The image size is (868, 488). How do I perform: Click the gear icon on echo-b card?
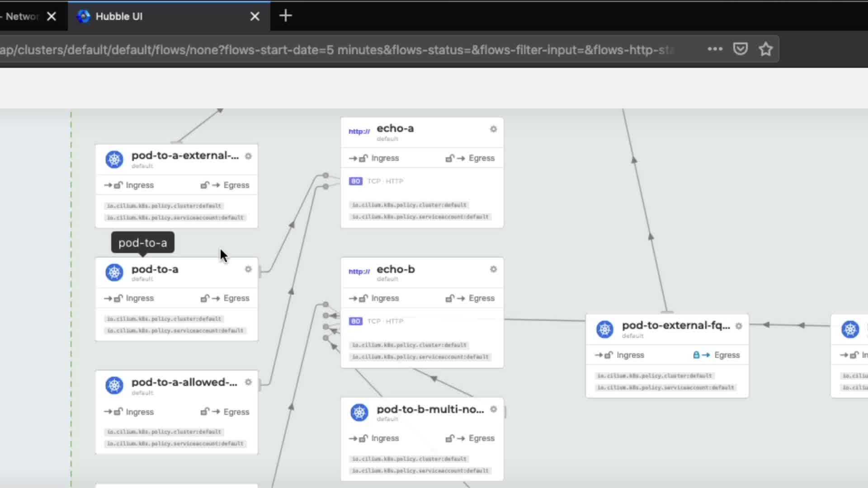coord(493,269)
